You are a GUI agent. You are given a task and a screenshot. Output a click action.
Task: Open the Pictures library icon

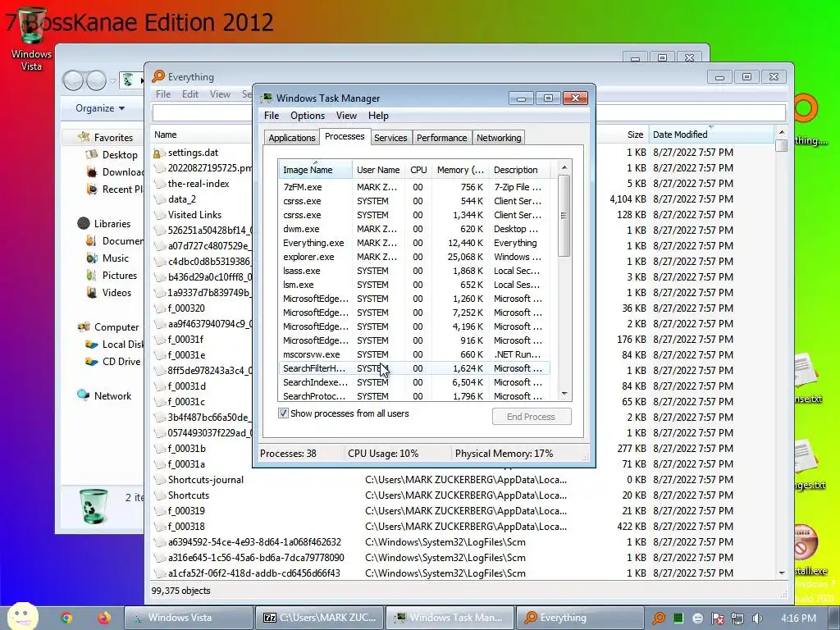[92, 276]
